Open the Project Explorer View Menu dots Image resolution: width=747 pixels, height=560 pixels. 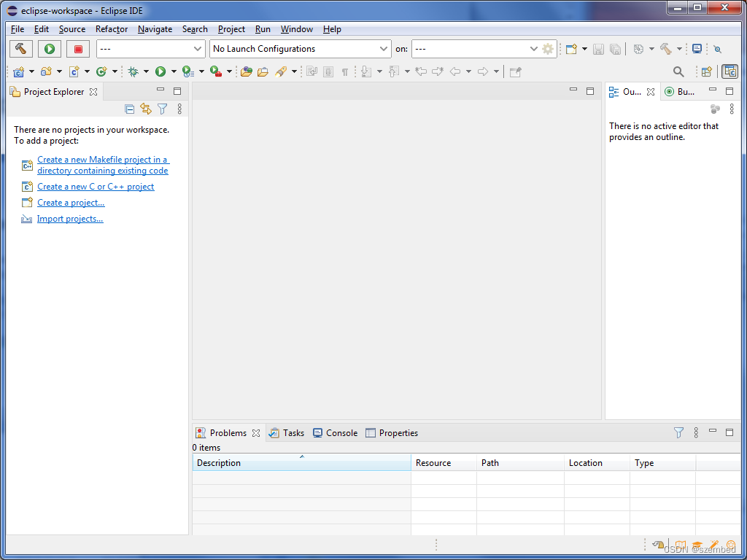[x=179, y=109]
